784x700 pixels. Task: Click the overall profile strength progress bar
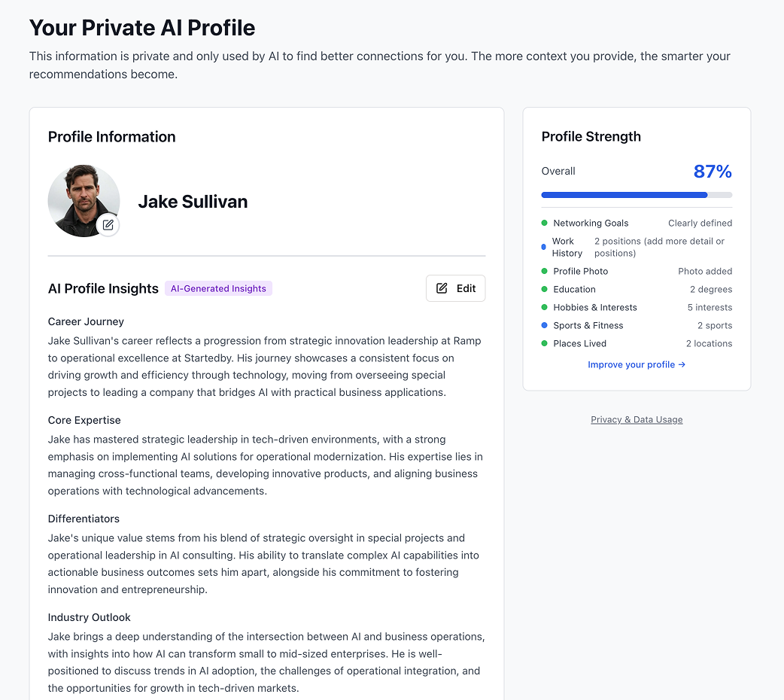637,195
